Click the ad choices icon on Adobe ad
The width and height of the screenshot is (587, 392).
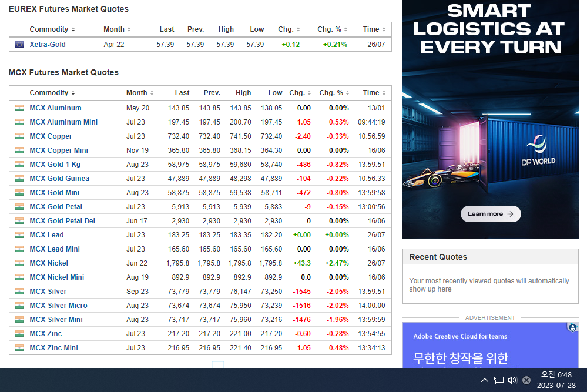click(x=572, y=327)
